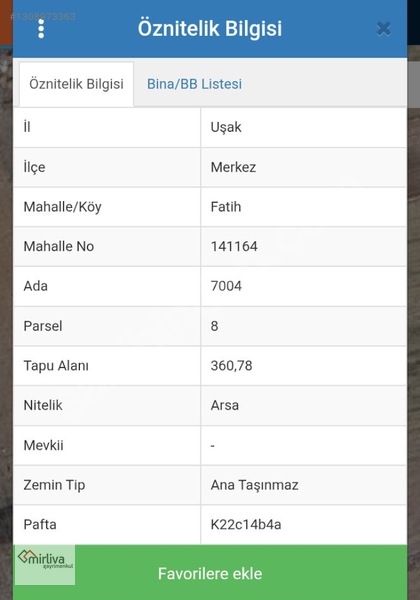Open the three-dot options menu
Image resolution: width=420 pixels, height=600 pixels.
(41, 29)
